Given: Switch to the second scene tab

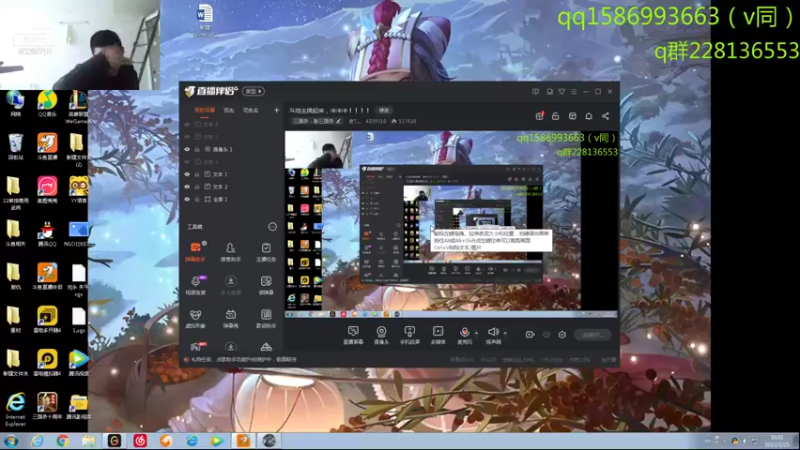Looking at the screenshot, I should click(229, 110).
